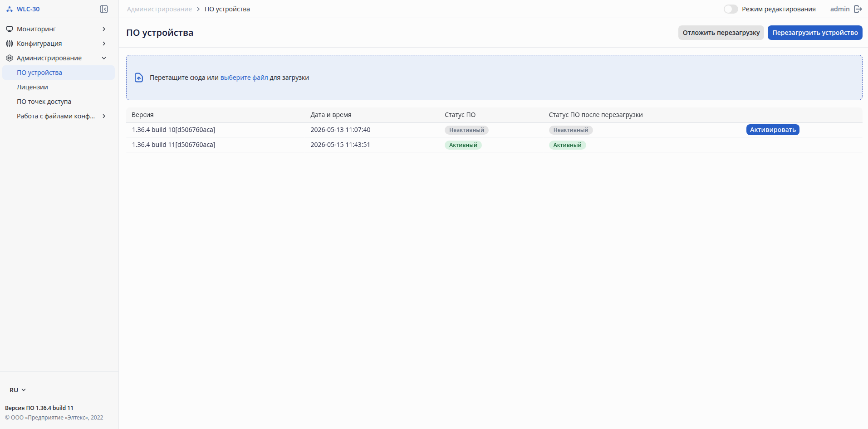Click the Элтекс copyright text
The width and height of the screenshot is (868, 429).
[x=54, y=418]
